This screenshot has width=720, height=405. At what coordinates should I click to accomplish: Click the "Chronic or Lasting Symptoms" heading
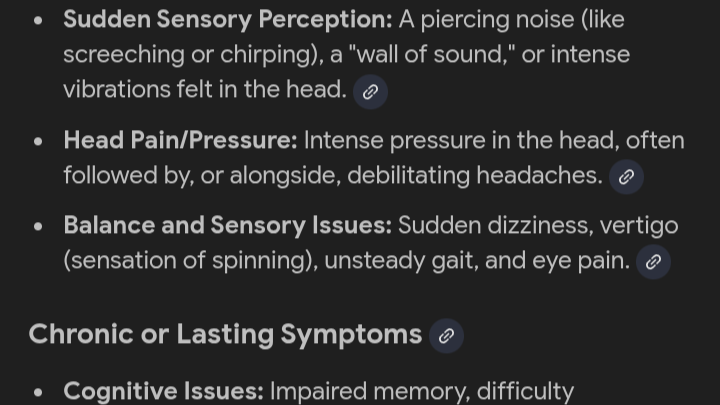225,334
